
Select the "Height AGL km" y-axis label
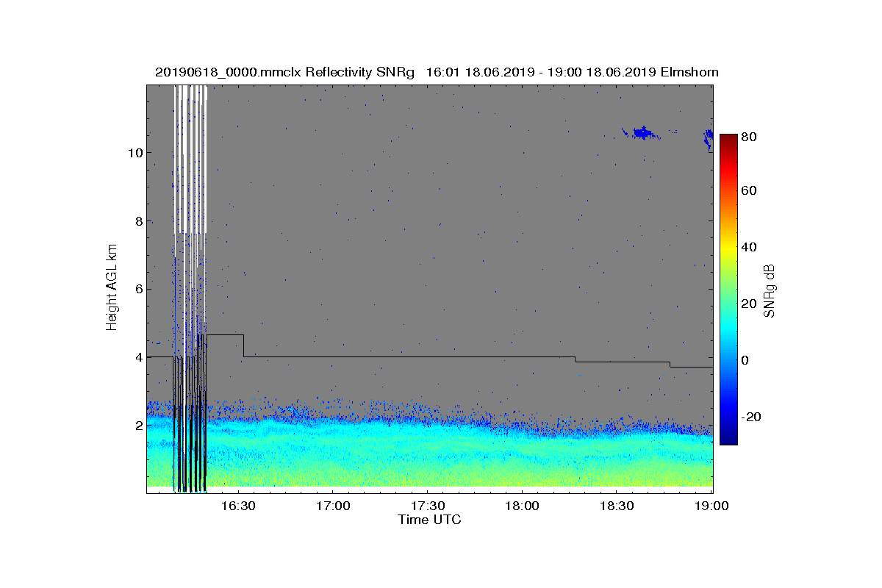112,288
